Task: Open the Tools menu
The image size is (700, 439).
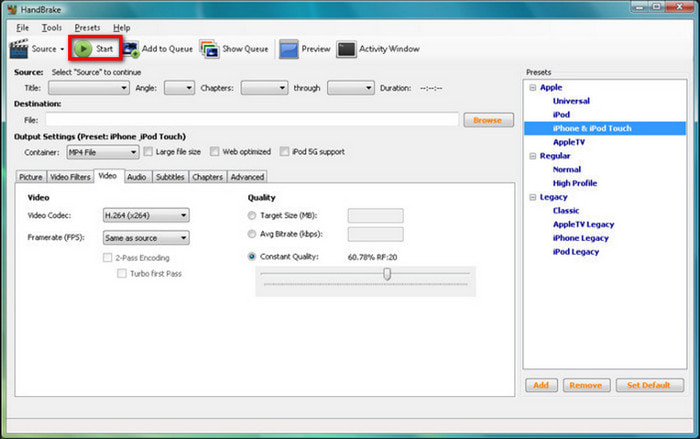Action: tap(52, 28)
